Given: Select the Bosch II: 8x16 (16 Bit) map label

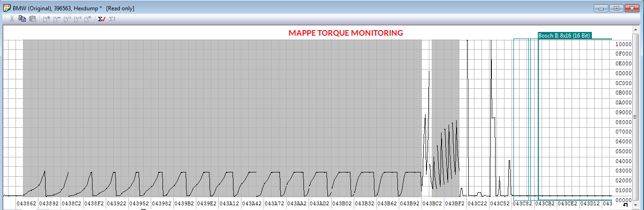Looking at the screenshot, I should click(x=564, y=36).
